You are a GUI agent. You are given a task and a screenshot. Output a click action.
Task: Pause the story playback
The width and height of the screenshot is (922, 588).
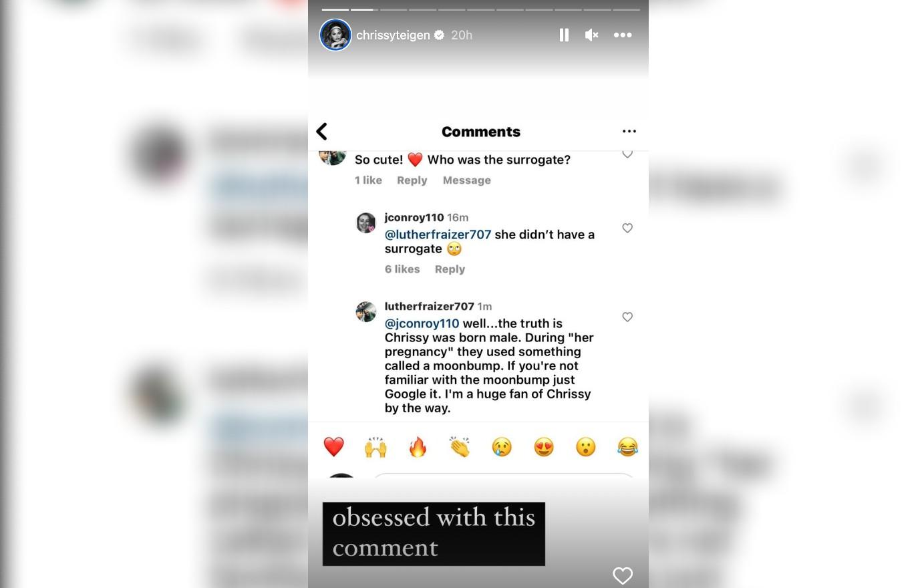click(564, 35)
